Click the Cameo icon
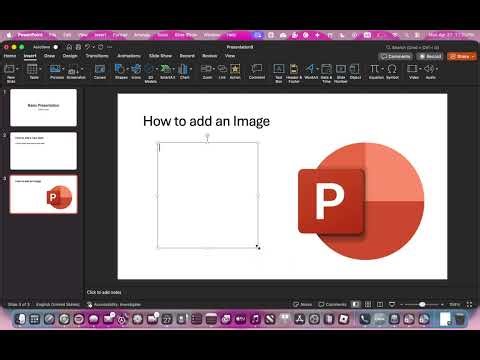480x360 pixels. [x=100, y=69]
